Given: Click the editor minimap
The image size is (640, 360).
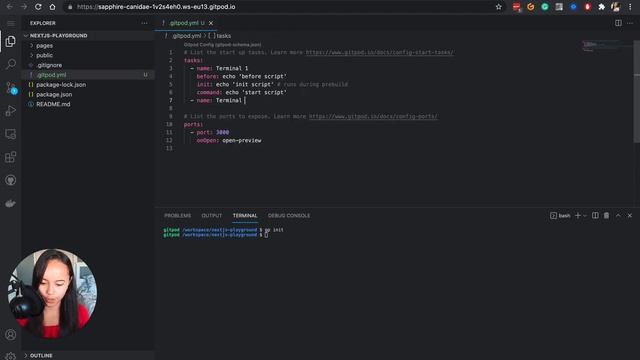Looking at the screenshot, I should click(607, 46).
